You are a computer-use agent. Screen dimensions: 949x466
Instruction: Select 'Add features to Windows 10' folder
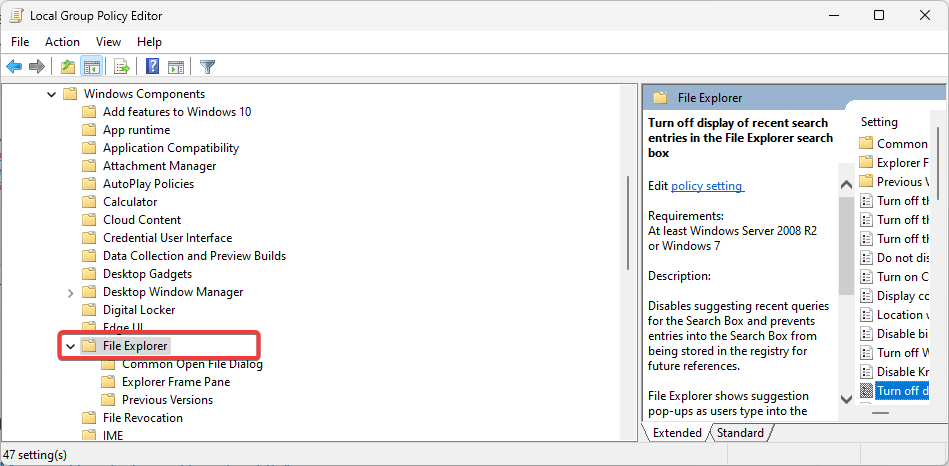click(177, 112)
